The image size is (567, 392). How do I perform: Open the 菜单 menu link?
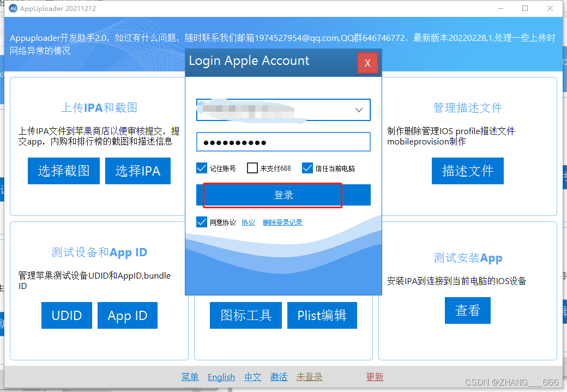190,377
